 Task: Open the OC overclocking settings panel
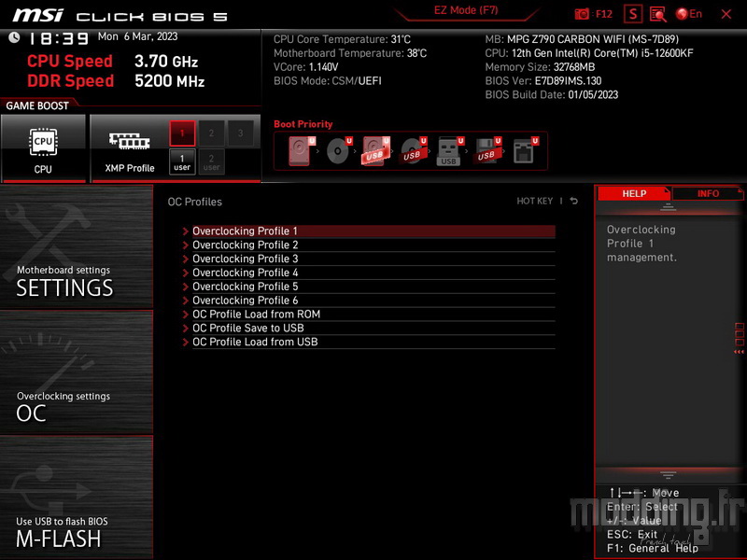coord(77,372)
